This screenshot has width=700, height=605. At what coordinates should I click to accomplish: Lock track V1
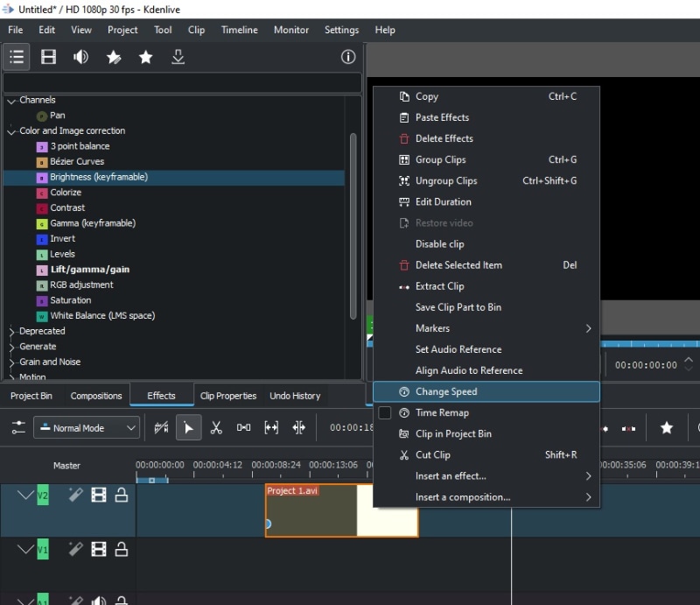(122, 549)
